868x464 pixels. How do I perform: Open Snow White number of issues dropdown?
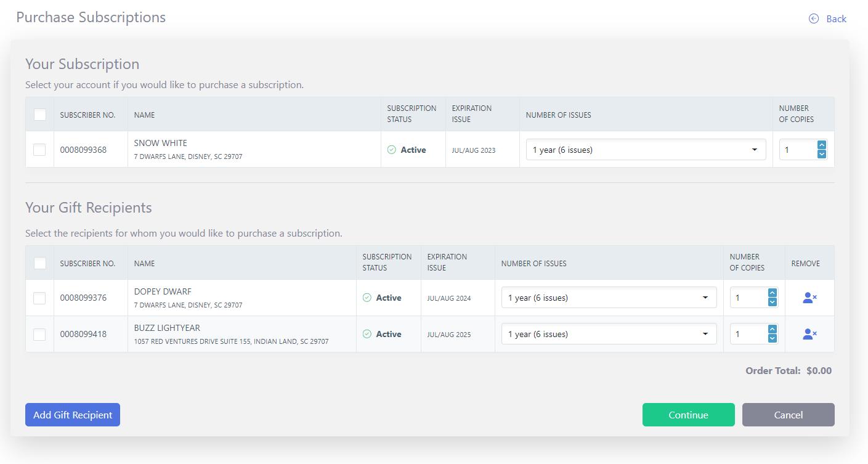(x=646, y=150)
